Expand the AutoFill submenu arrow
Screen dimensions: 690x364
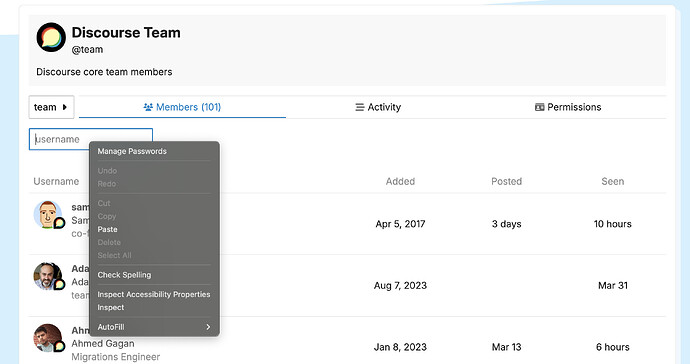(x=208, y=327)
